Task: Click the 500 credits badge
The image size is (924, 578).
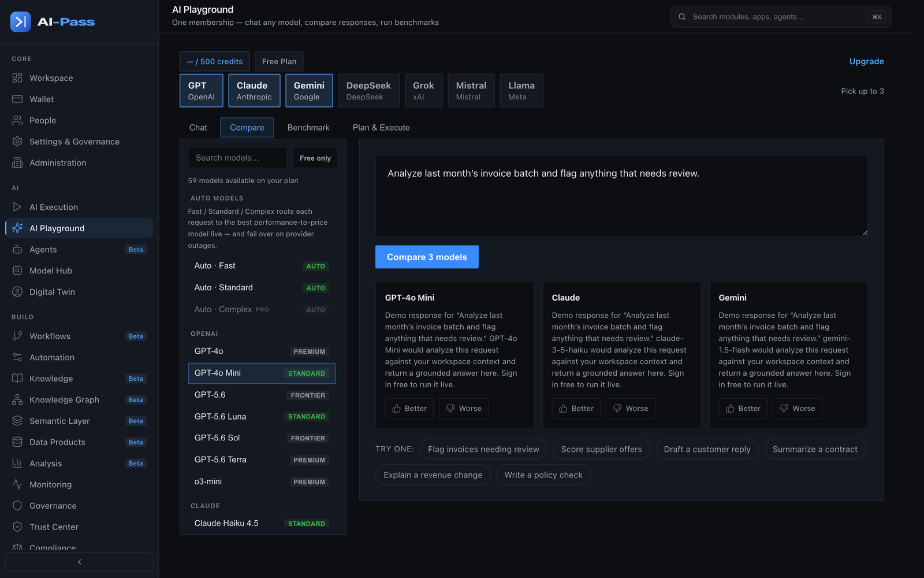Action: pyautogui.click(x=215, y=61)
